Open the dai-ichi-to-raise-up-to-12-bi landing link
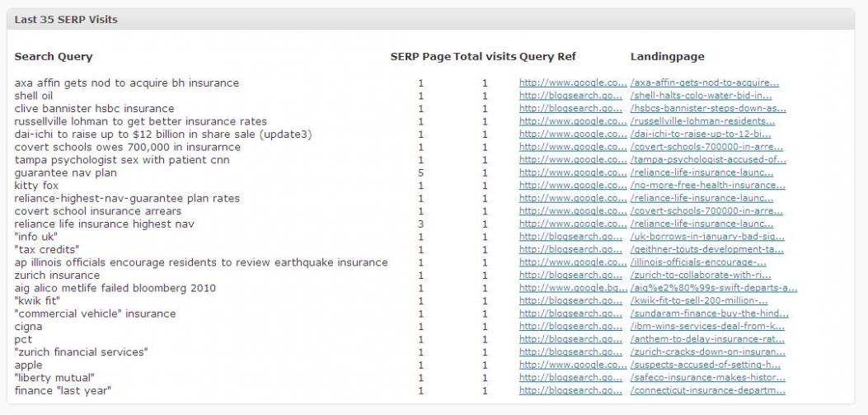The image size is (868, 415). (x=701, y=134)
